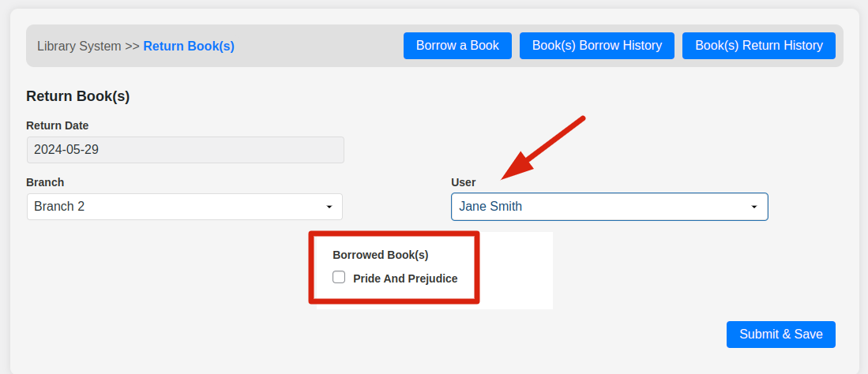The image size is (868, 374).
Task: Click the Return Date input field
Action: pyautogui.click(x=185, y=150)
